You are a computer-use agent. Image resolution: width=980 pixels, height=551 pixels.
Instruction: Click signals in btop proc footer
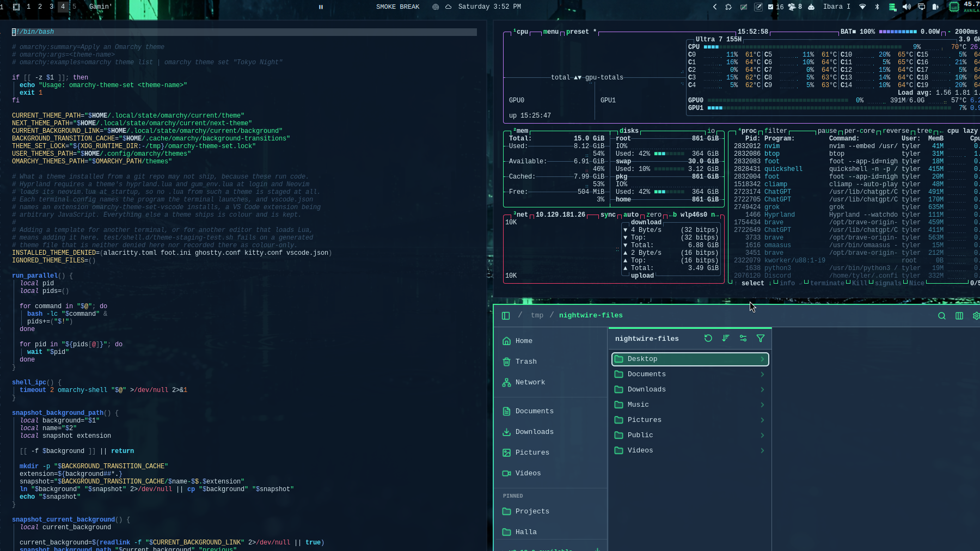tap(888, 283)
